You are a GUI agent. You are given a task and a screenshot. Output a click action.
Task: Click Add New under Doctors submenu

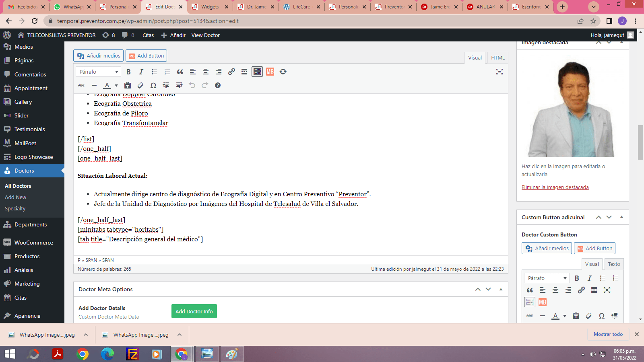pos(16,197)
